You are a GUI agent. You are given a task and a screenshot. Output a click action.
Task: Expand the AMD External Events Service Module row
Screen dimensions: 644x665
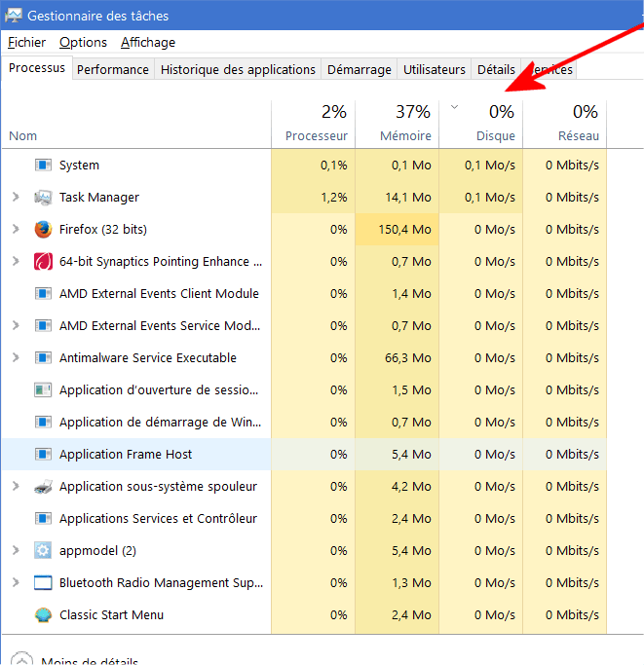[x=16, y=325]
